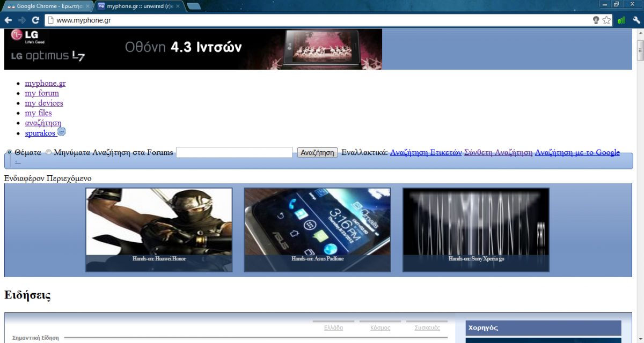
Task: Restore down the Chrome window
Action: click(x=617, y=4)
